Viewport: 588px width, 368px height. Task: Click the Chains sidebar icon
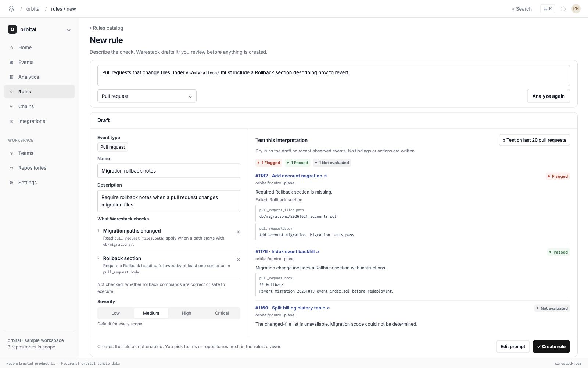point(11,107)
